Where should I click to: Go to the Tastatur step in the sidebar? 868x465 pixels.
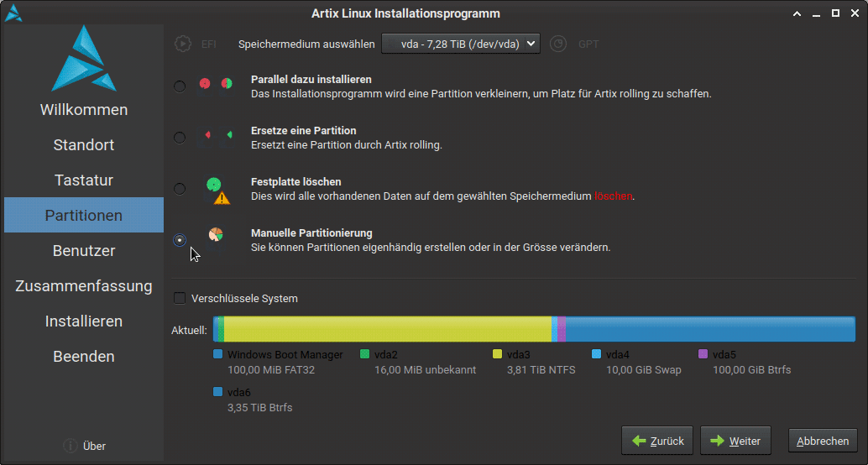83,180
